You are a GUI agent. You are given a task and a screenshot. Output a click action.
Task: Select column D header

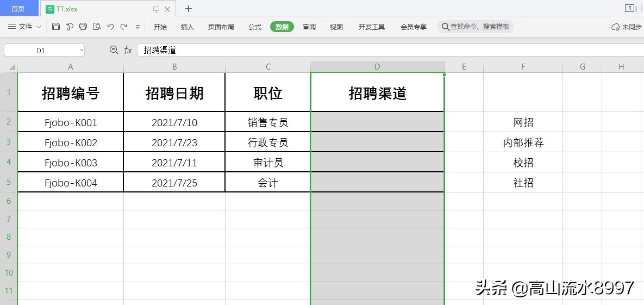click(378, 66)
